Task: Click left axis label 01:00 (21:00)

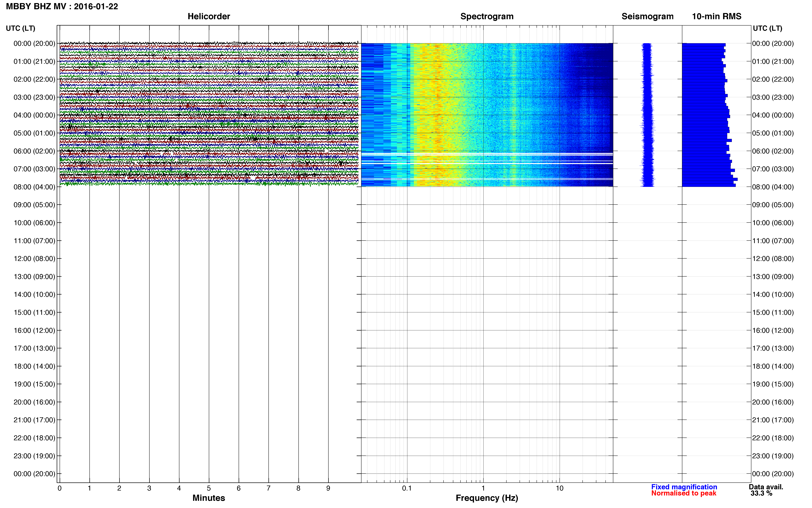Action: (x=34, y=62)
